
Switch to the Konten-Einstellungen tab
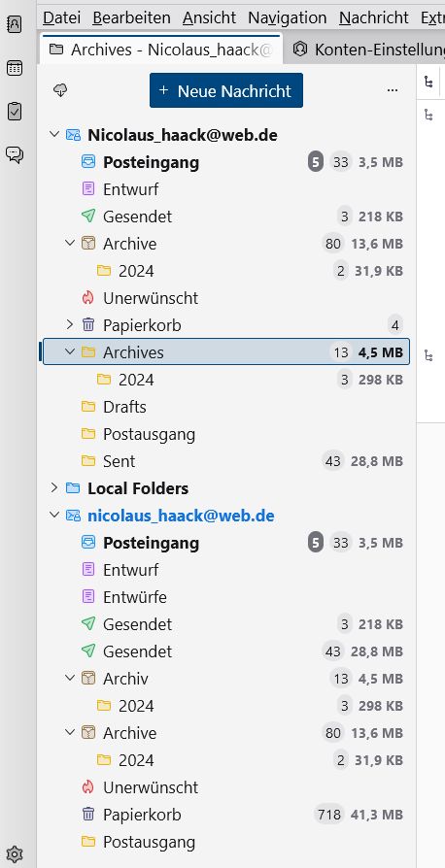(365, 50)
